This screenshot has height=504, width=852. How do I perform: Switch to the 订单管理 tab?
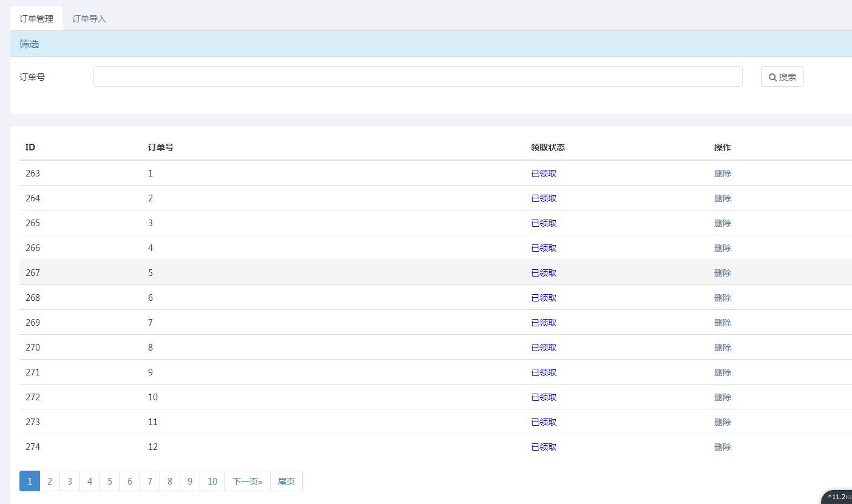pyautogui.click(x=36, y=19)
